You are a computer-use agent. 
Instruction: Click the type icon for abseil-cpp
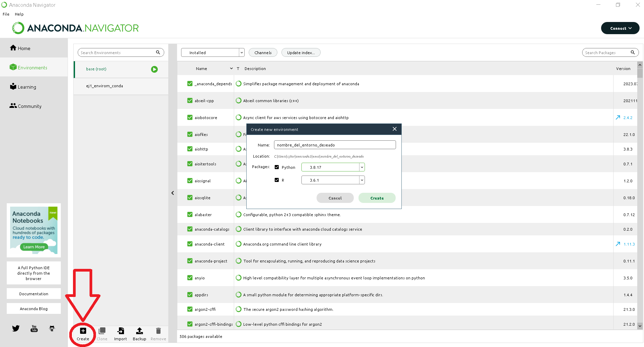(x=239, y=100)
